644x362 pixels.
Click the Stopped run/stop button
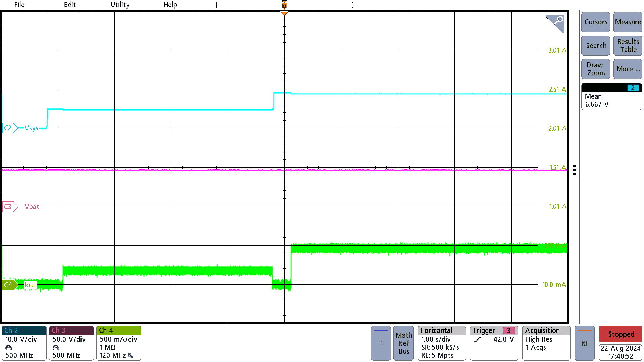click(x=621, y=334)
